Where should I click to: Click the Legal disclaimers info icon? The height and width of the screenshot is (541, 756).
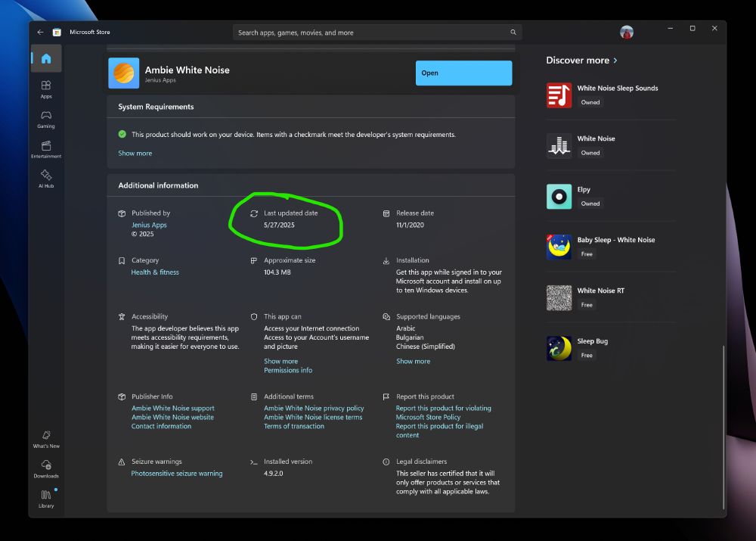click(x=386, y=462)
